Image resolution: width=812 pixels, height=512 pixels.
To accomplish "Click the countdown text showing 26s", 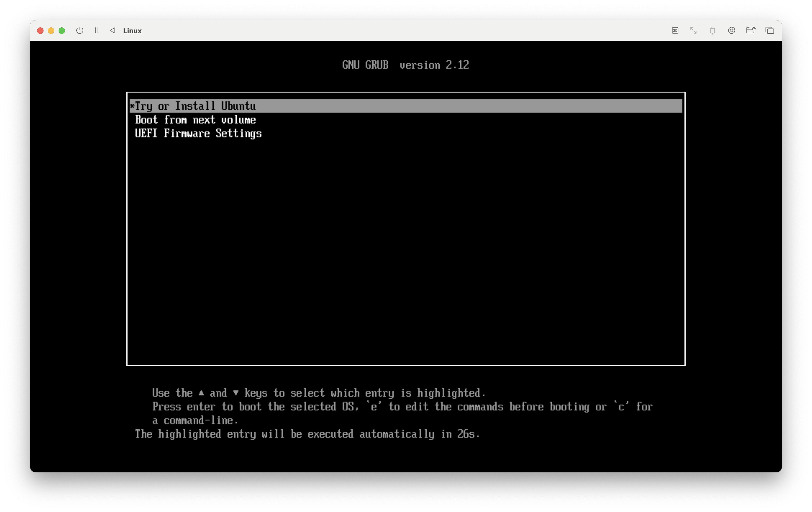I will [x=307, y=434].
